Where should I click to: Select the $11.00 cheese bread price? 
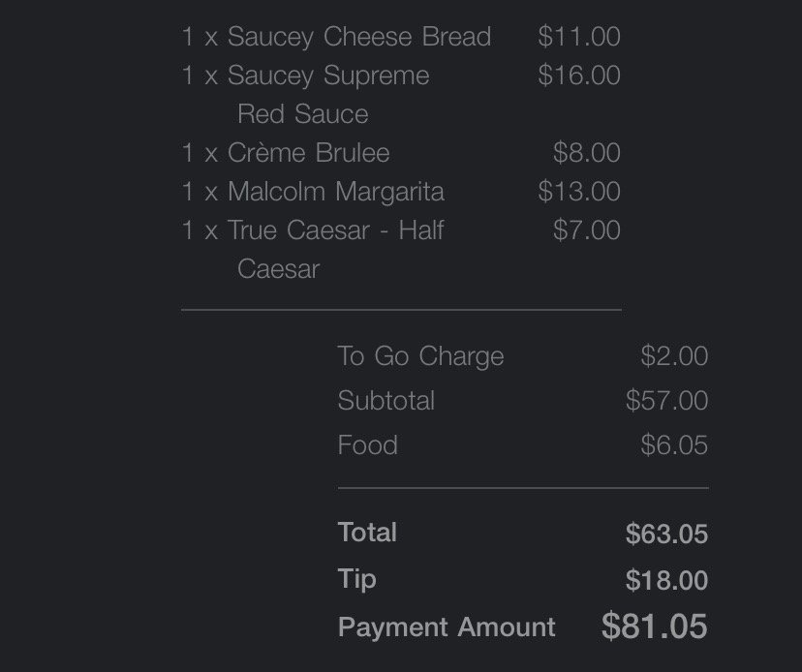tap(579, 37)
